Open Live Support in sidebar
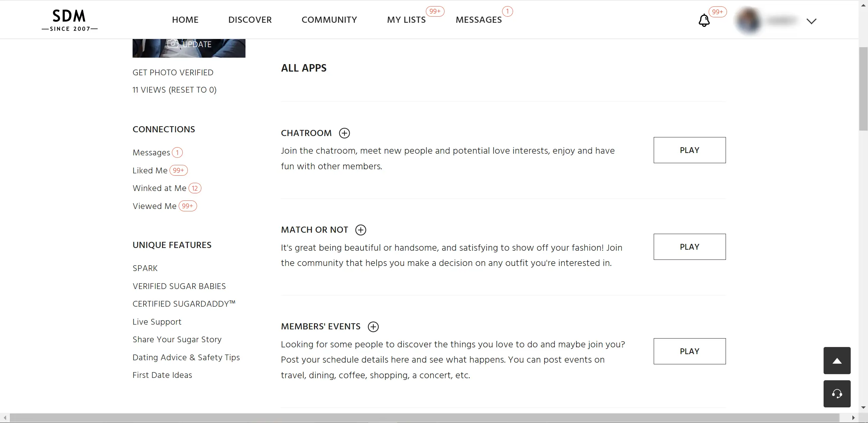This screenshot has width=868, height=423. (x=157, y=322)
